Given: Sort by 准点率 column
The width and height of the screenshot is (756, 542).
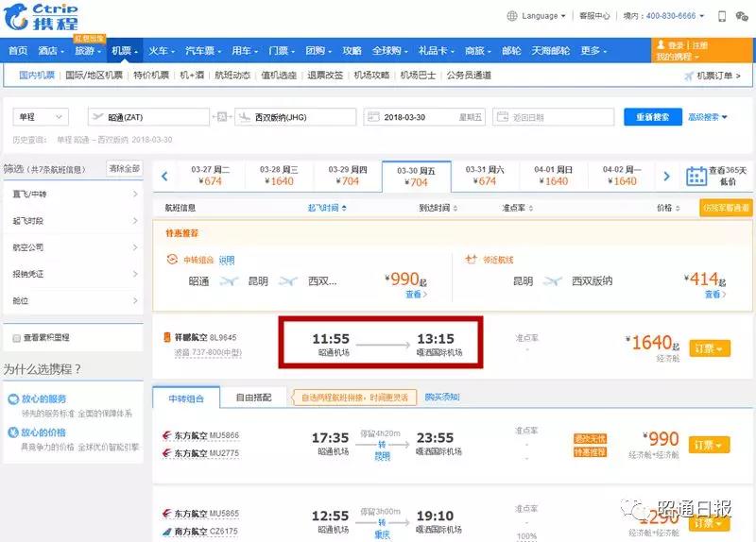Looking at the screenshot, I should pyautogui.click(x=517, y=208).
